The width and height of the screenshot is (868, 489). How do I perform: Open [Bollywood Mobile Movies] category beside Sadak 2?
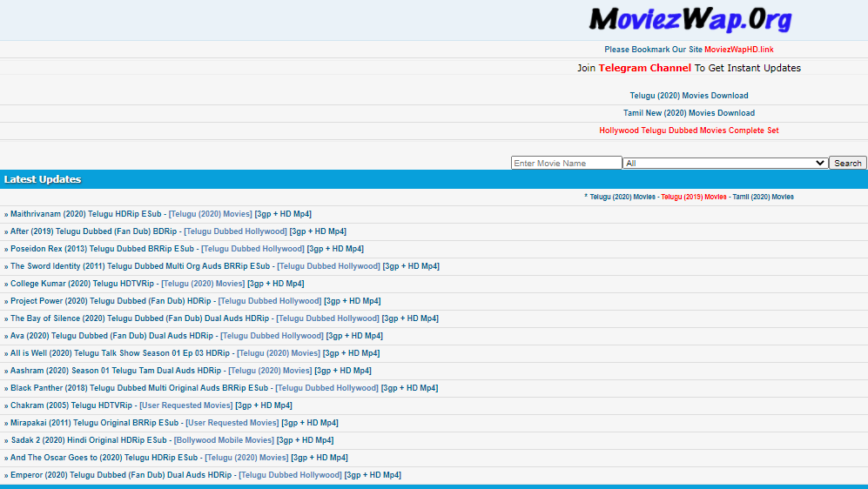[224, 440]
